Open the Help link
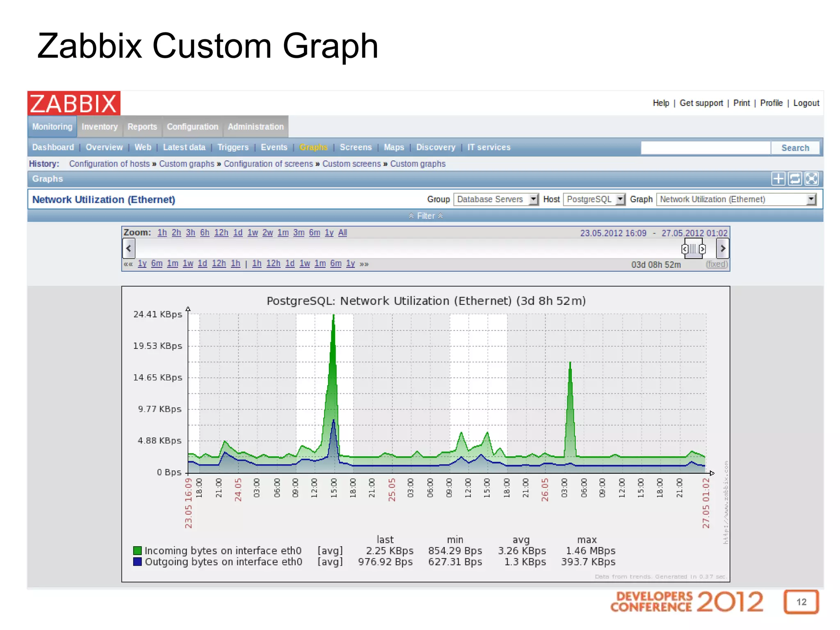This screenshot has width=840, height=630. pyautogui.click(x=661, y=103)
